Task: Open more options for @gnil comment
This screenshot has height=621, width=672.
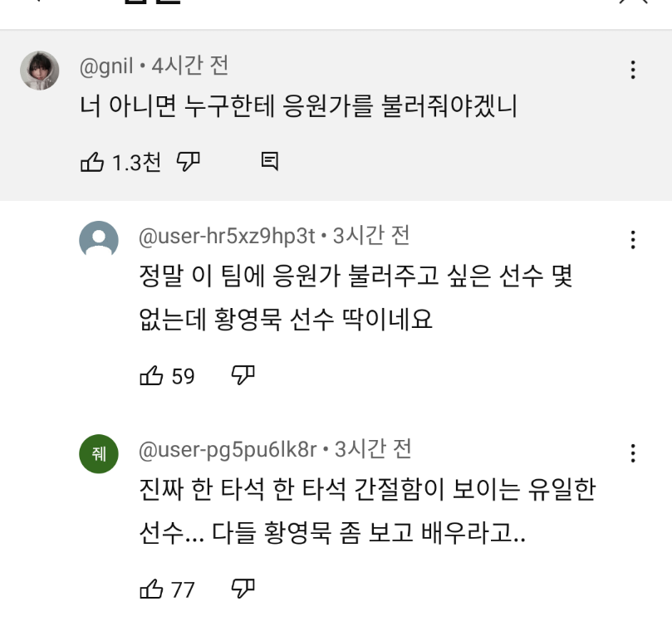Action: point(633,70)
